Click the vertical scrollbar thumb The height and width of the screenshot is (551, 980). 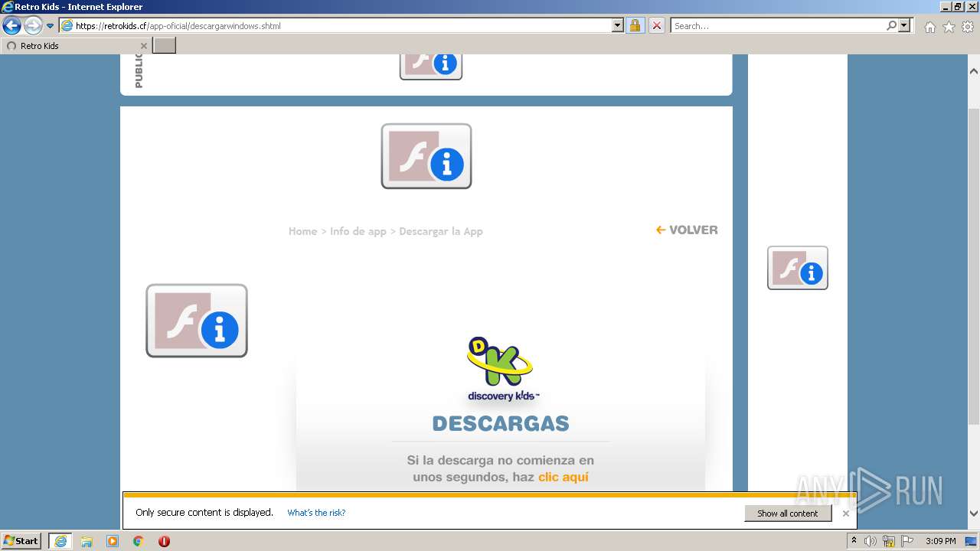tap(974, 266)
